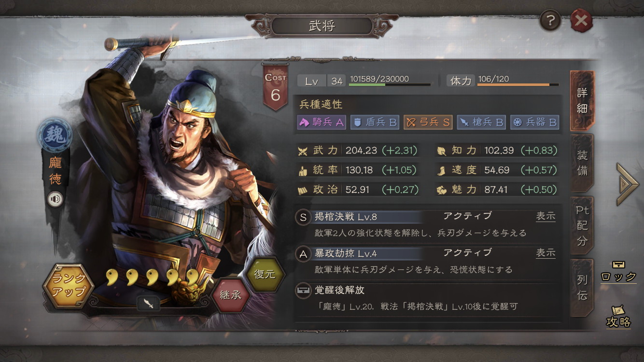
Task: Tap the 兵器 B aptitude badge
Action: click(x=535, y=122)
